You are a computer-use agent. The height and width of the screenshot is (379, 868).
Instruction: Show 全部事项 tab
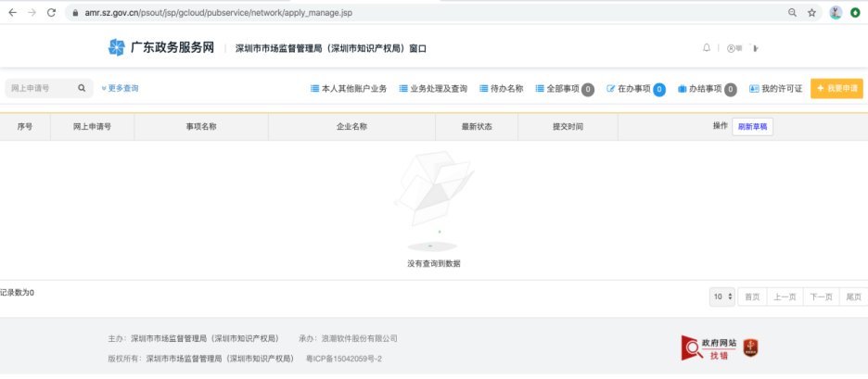pos(565,89)
